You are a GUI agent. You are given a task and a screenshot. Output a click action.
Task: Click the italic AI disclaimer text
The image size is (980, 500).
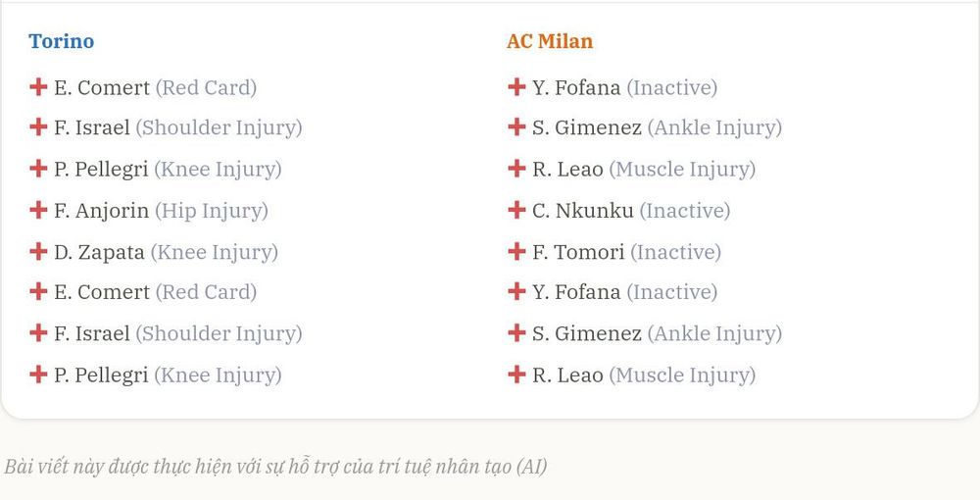pos(275,467)
